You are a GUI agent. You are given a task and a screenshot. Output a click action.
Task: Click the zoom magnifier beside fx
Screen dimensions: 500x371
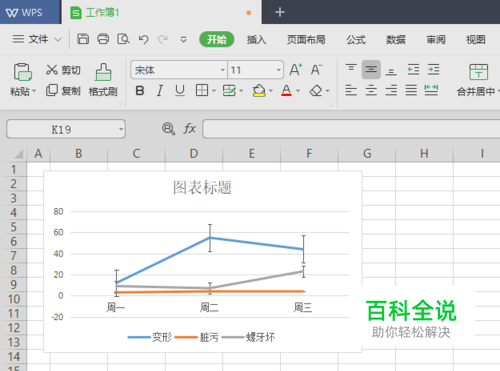[168, 129]
